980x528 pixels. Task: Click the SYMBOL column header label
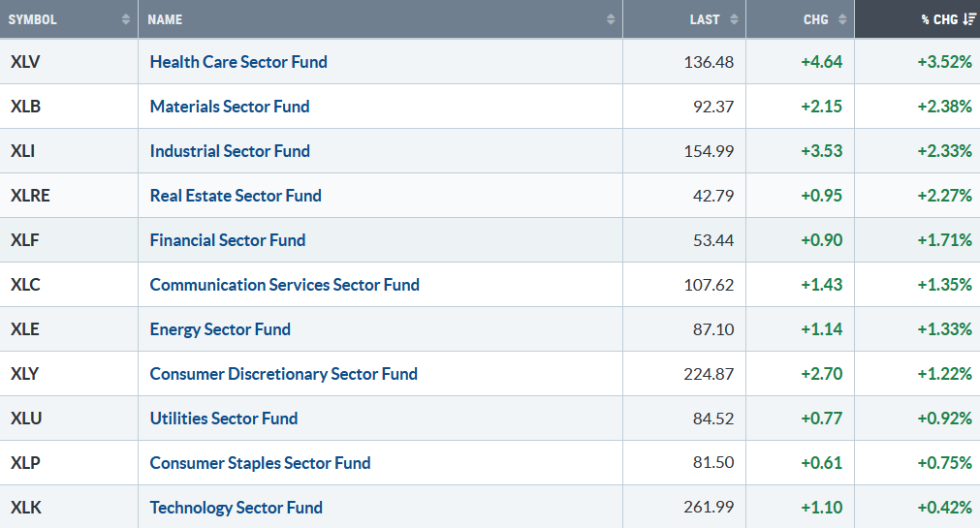pos(32,19)
